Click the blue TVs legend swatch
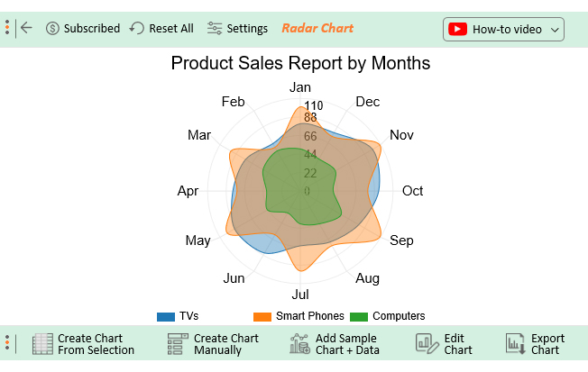The image size is (588, 372). click(x=166, y=316)
